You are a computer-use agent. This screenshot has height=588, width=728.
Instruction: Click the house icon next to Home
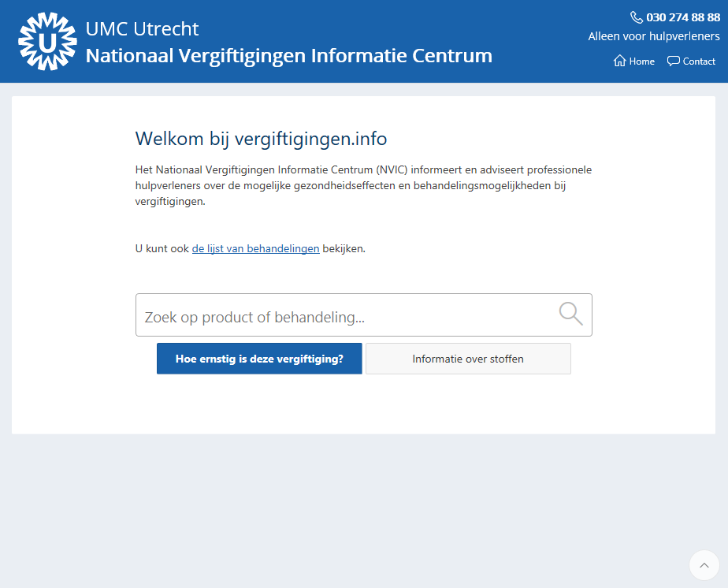(620, 61)
